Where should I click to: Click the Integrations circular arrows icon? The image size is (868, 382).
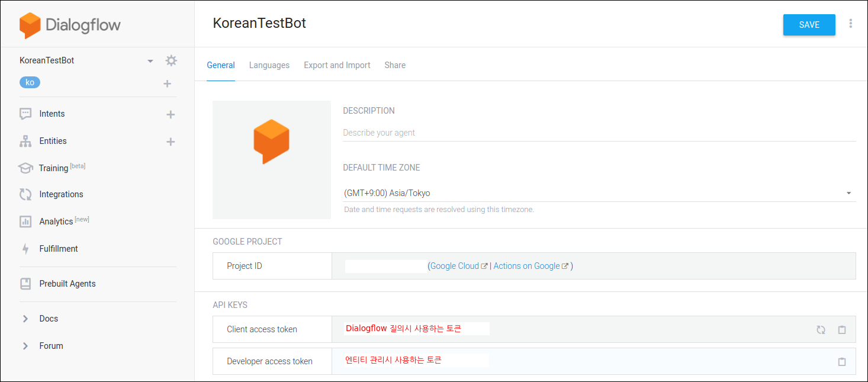coord(25,194)
